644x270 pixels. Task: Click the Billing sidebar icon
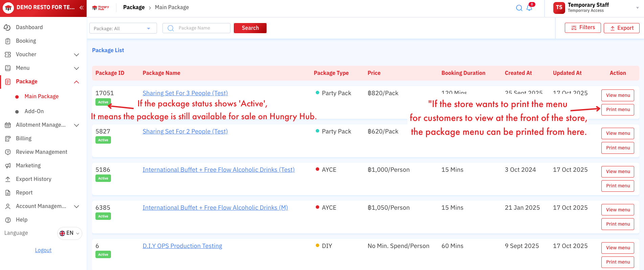(8, 139)
